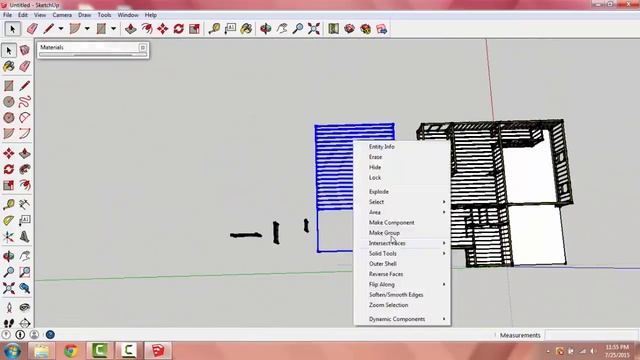
Task: Click the globe geo-location icon in status bar
Action: (x=50, y=335)
